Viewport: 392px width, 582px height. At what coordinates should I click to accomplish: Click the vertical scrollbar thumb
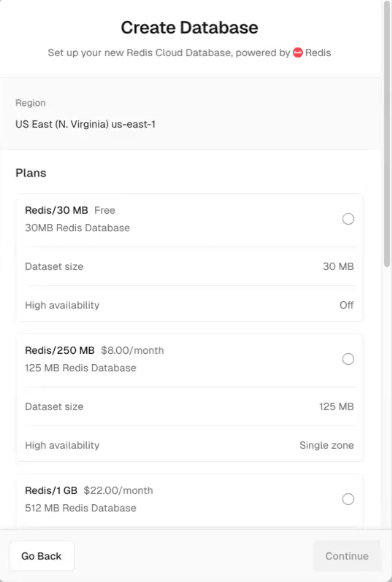pyautogui.click(x=387, y=134)
